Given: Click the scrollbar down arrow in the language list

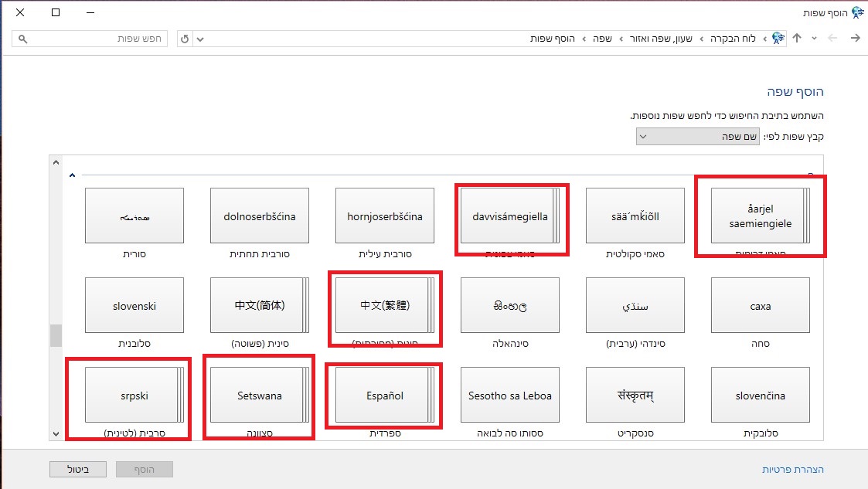Looking at the screenshot, I should pos(55,434).
